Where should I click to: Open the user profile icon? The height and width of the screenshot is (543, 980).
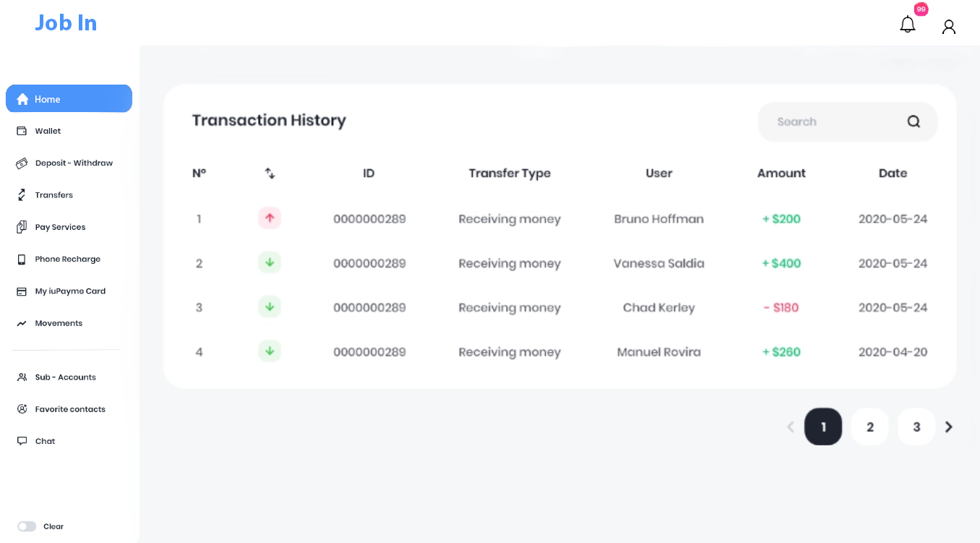[949, 27]
